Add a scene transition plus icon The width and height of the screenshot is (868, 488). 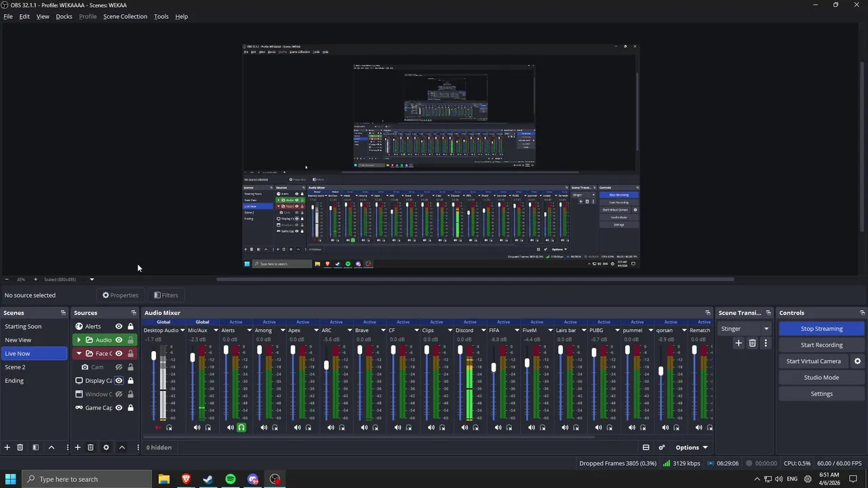tap(738, 344)
